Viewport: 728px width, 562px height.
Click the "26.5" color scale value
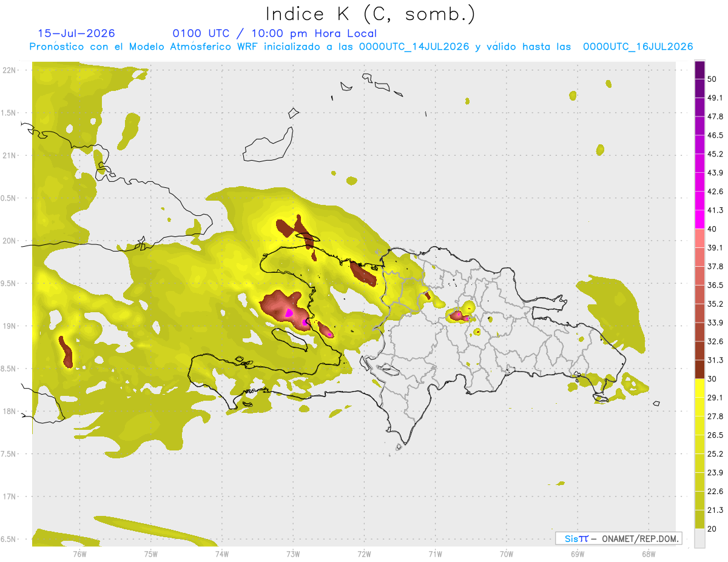715,435
